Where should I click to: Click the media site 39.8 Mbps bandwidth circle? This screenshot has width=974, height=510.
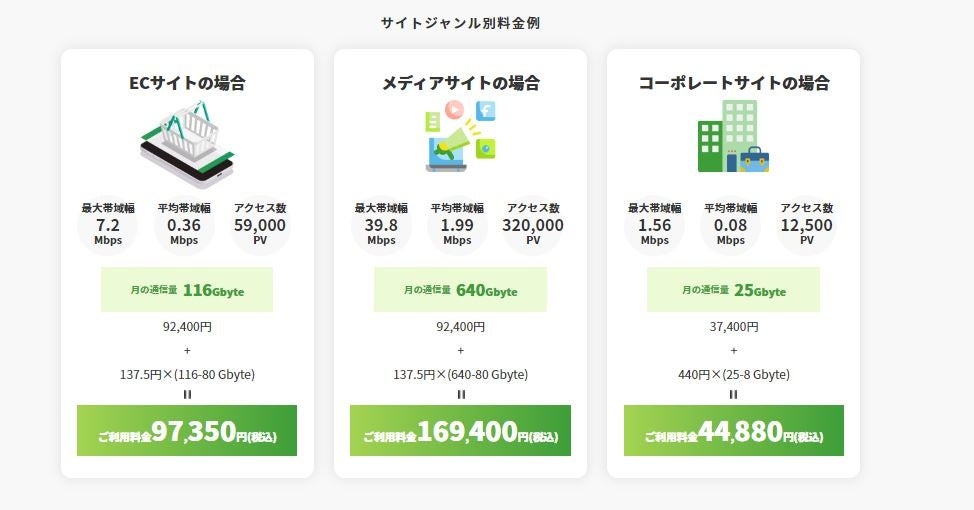click(381, 225)
